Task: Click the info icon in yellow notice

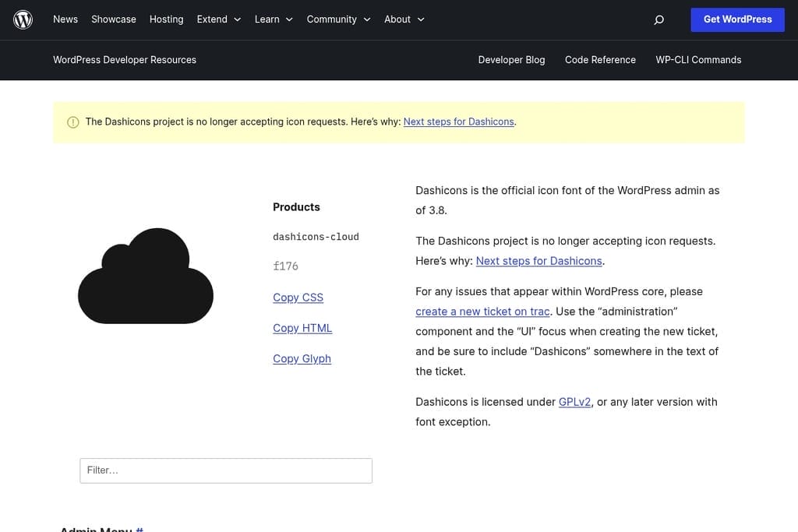Action: pos(73,122)
